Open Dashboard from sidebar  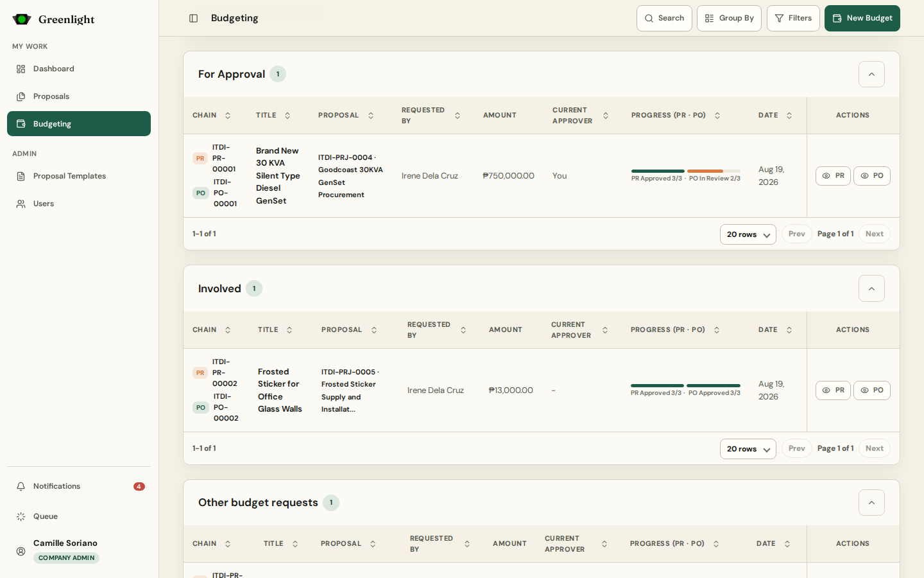tap(79, 69)
